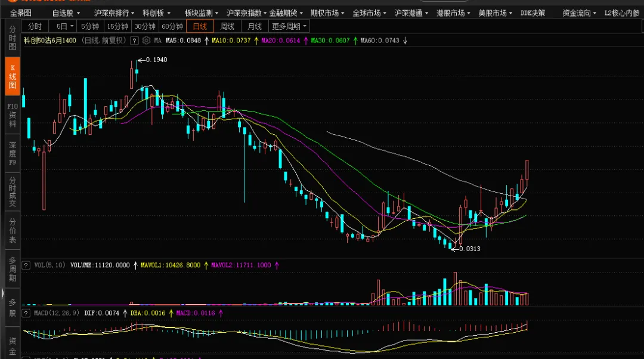This screenshot has height=359, width=644.
Task: Open the MA indicator settings gear
Action: point(146,41)
